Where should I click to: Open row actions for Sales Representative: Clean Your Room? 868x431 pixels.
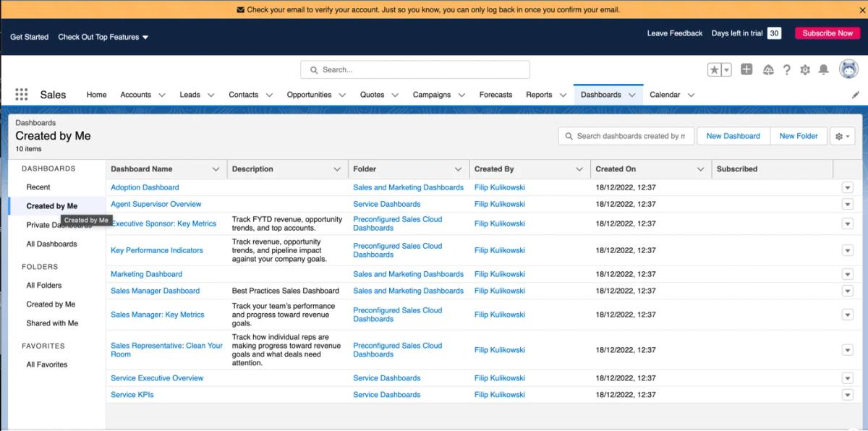coord(848,351)
